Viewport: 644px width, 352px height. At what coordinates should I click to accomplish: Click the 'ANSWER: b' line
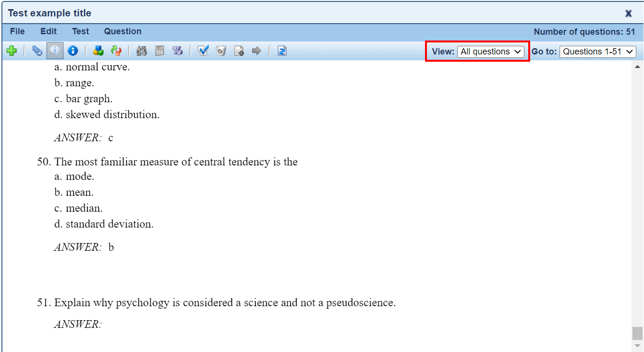[84, 247]
